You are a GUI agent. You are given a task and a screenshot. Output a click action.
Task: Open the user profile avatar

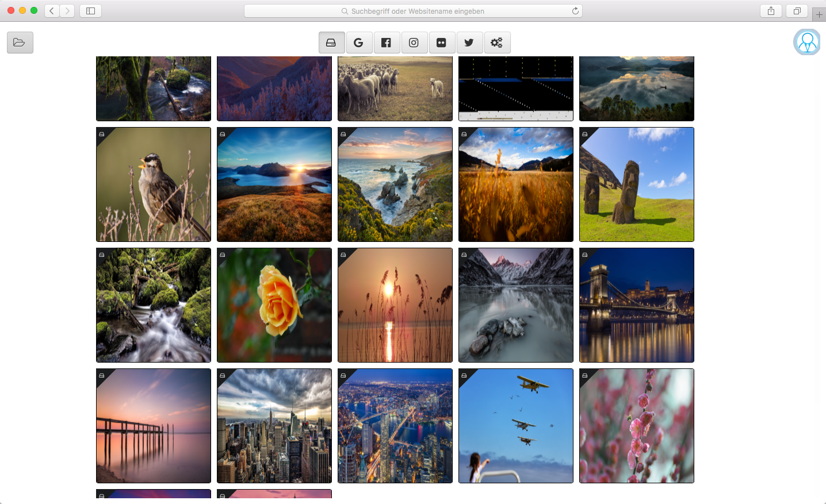(x=807, y=42)
